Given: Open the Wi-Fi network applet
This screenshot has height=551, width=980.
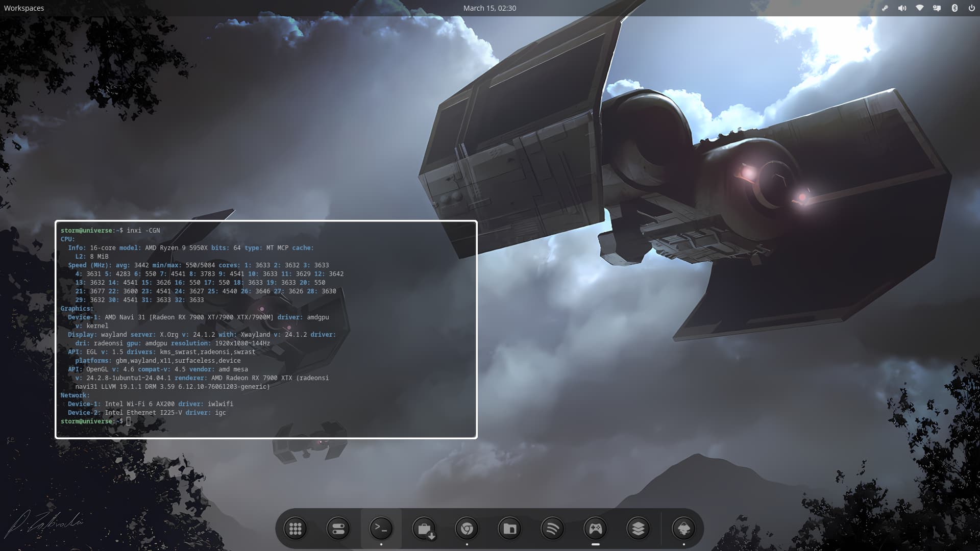Looking at the screenshot, I should tap(920, 8).
